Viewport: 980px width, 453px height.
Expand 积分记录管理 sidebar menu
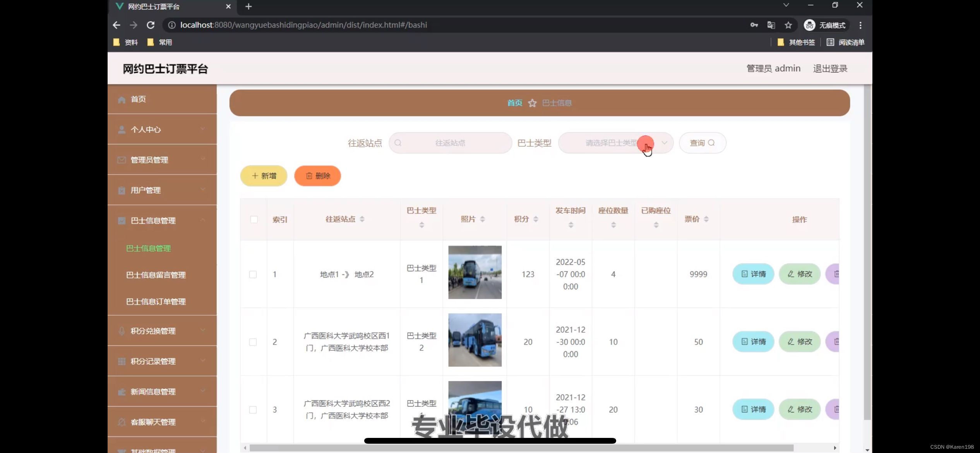tap(162, 361)
